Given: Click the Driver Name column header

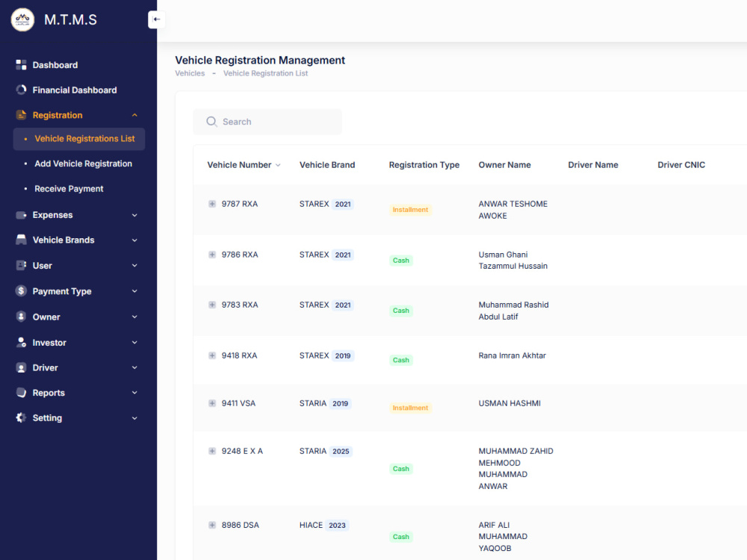Looking at the screenshot, I should [592, 165].
